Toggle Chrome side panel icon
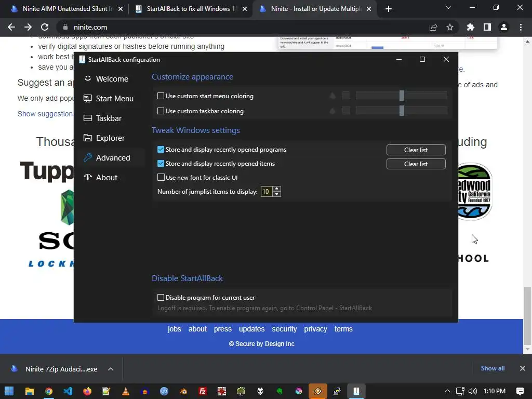Viewport: 532px width, 399px height. [x=487, y=27]
